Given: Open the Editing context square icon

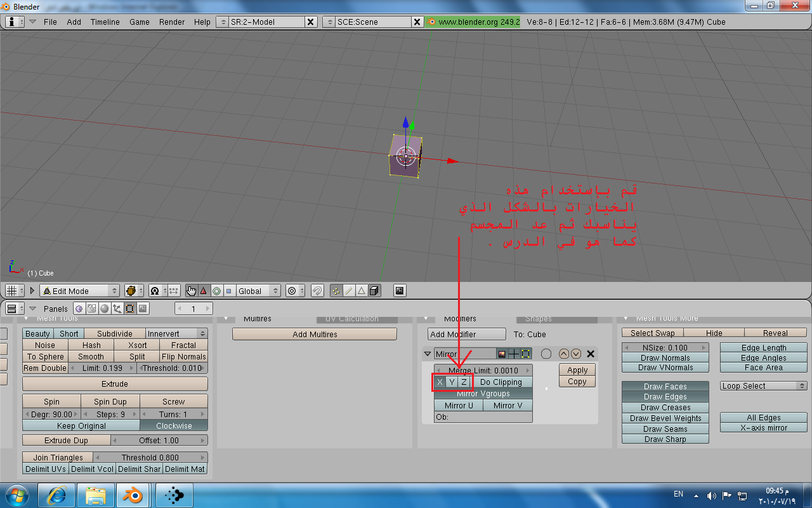Looking at the screenshot, I should (129, 309).
